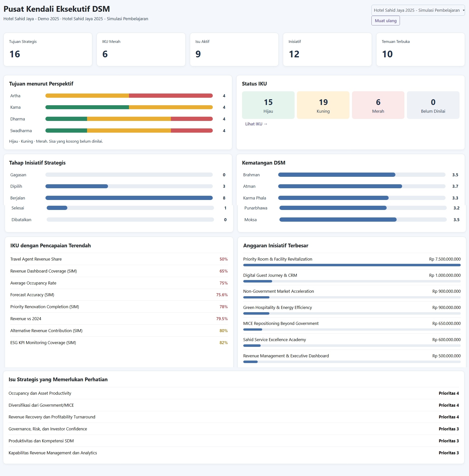Select the Belum Dinilai status tile
The height and width of the screenshot is (476, 469).
coord(433,105)
